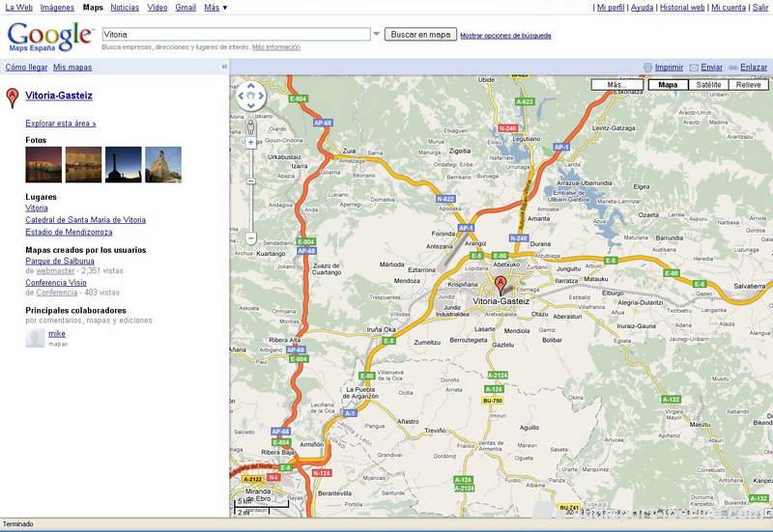Screen dimensions: 773x532
Task: Click the zoom slider handle
Action: click(x=251, y=182)
